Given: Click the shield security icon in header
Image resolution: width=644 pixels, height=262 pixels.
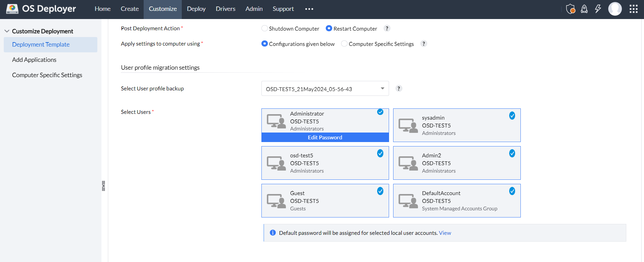Looking at the screenshot, I should click(x=570, y=9).
